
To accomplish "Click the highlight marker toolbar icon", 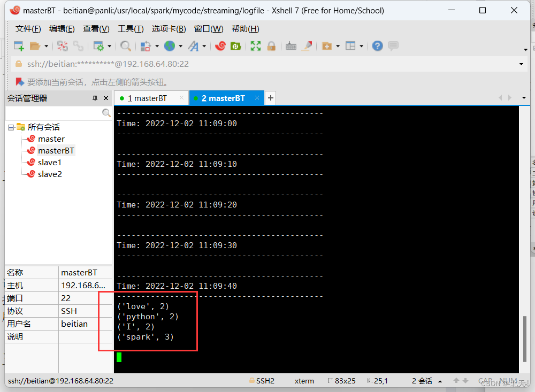I will click(x=307, y=46).
